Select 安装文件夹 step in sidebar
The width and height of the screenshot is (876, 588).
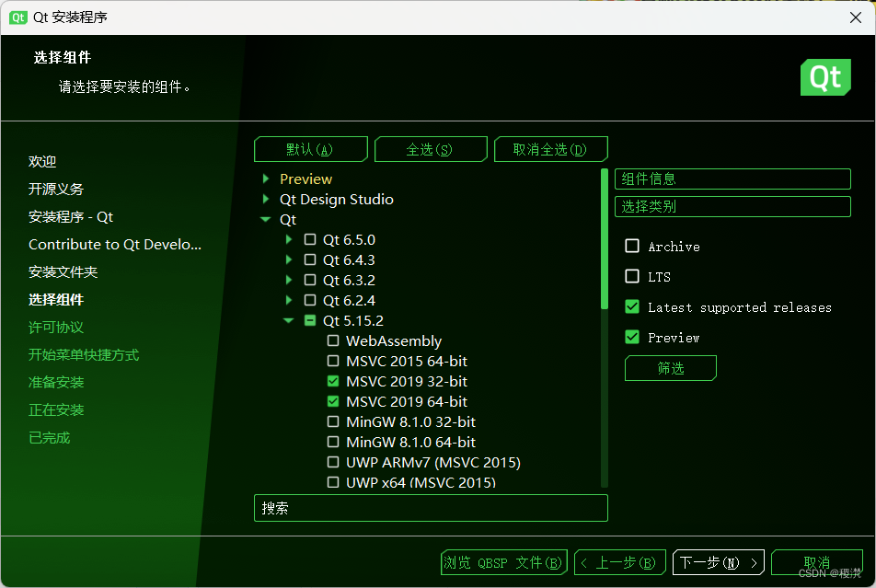point(63,271)
